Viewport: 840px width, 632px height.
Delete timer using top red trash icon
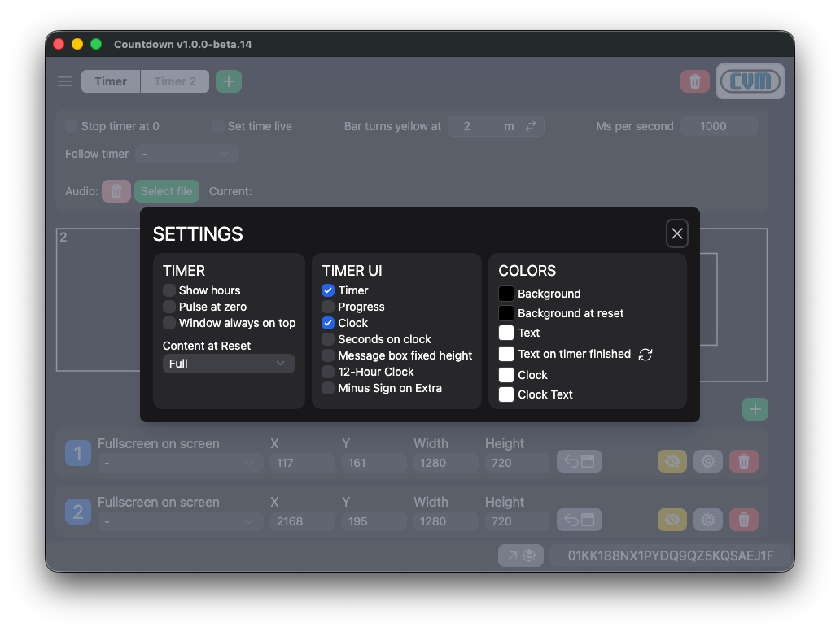coord(695,81)
